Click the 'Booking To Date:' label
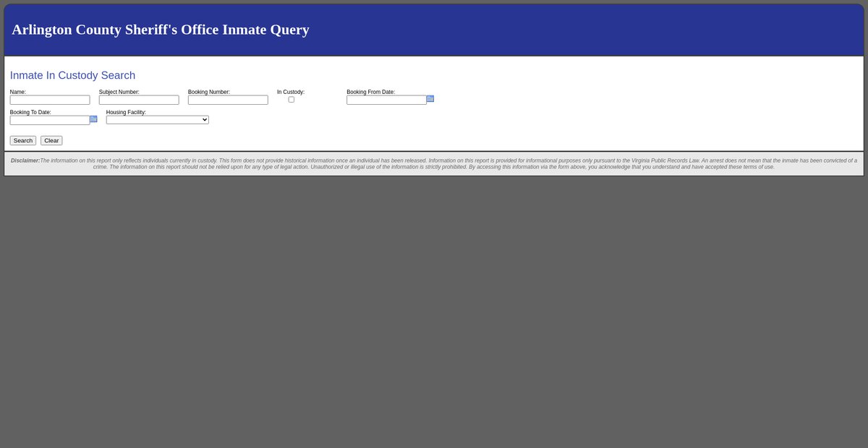The height and width of the screenshot is (448, 868). click(x=30, y=113)
